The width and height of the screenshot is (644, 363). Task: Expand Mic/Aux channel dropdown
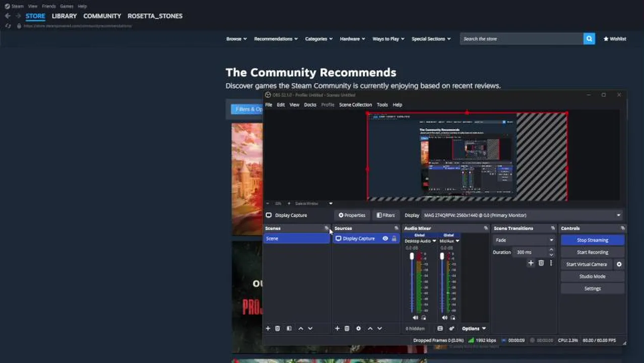click(x=458, y=241)
